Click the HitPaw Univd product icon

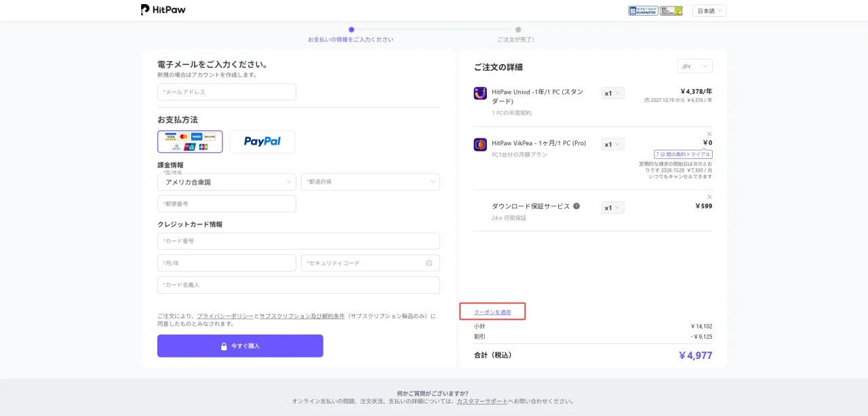click(480, 94)
